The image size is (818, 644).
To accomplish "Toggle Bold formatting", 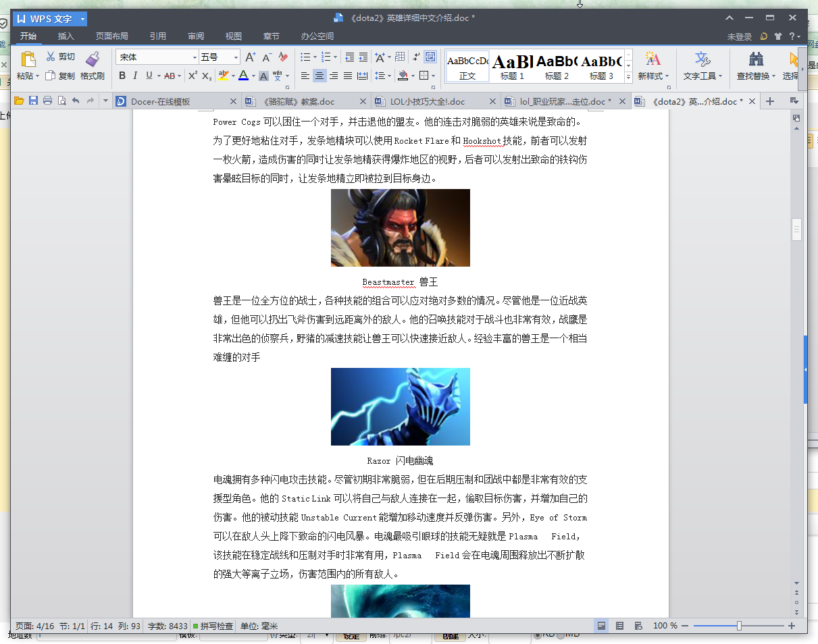I will coord(122,76).
